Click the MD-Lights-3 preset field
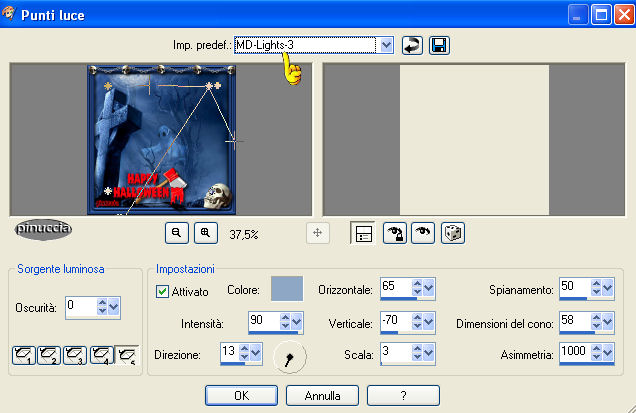636x413 pixels. [305, 45]
